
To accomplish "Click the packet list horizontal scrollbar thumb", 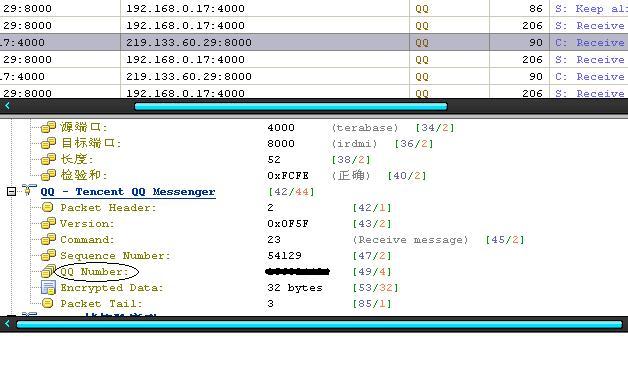I will [291, 107].
